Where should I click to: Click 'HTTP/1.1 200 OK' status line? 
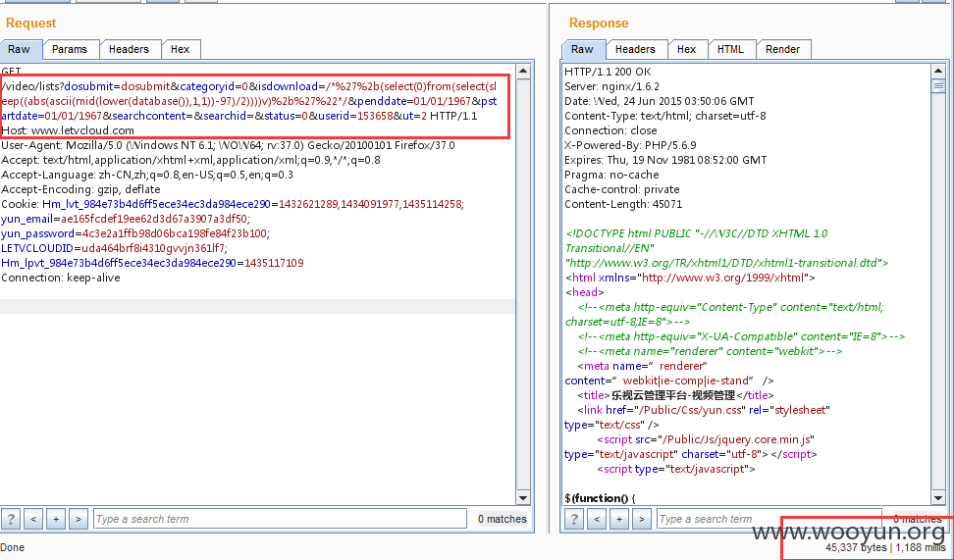point(608,72)
